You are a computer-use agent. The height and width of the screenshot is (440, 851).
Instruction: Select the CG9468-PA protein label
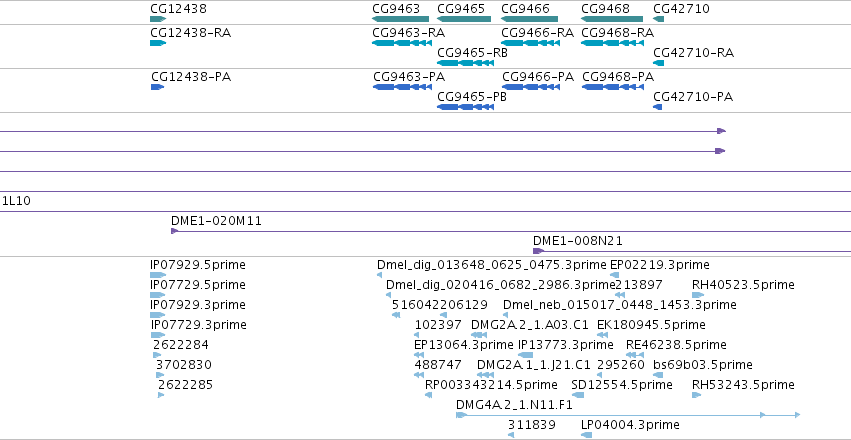(x=618, y=77)
